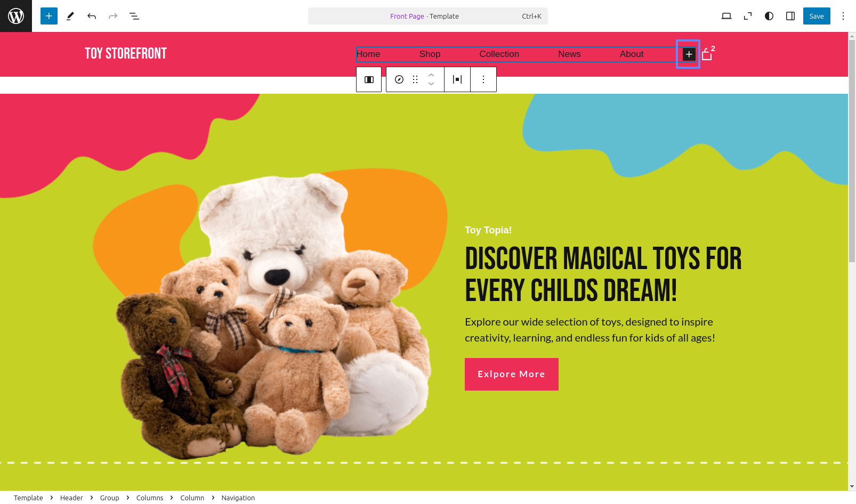Save the template changes
Screen dimensions: 856x504
pos(817,16)
